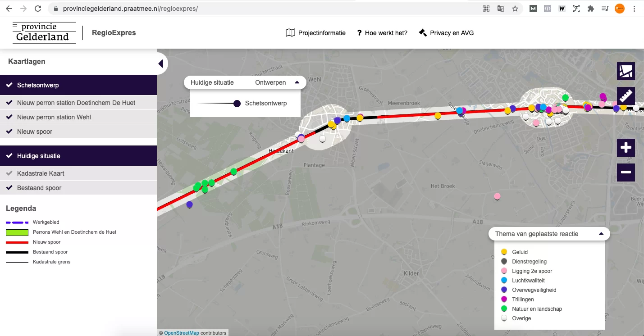
Task: Click the Schetsontwerp slider handle
Action: pos(237,104)
